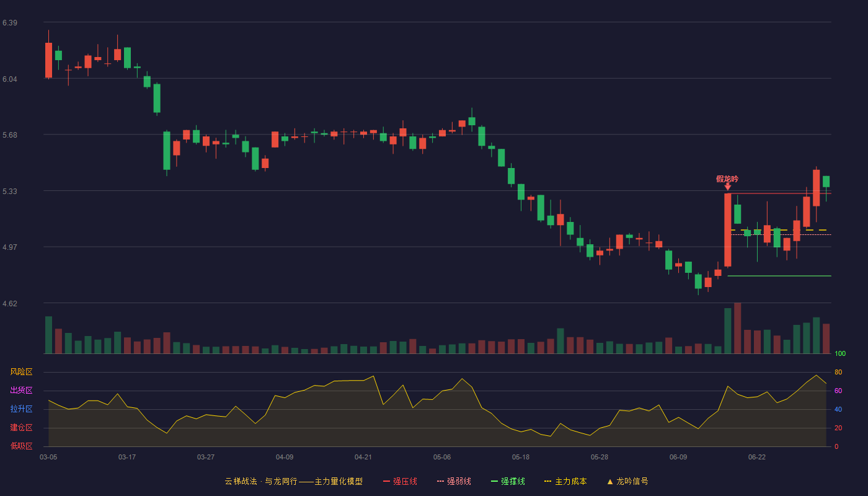The height and width of the screenshot is (496, 868).
Task: Click the indicator scale value 80
Action: pyautogui.click(x=838, y=373)
